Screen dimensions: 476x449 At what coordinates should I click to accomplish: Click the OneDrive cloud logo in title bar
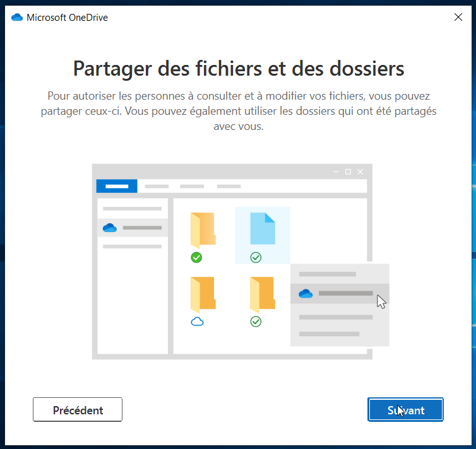[17, 18]
